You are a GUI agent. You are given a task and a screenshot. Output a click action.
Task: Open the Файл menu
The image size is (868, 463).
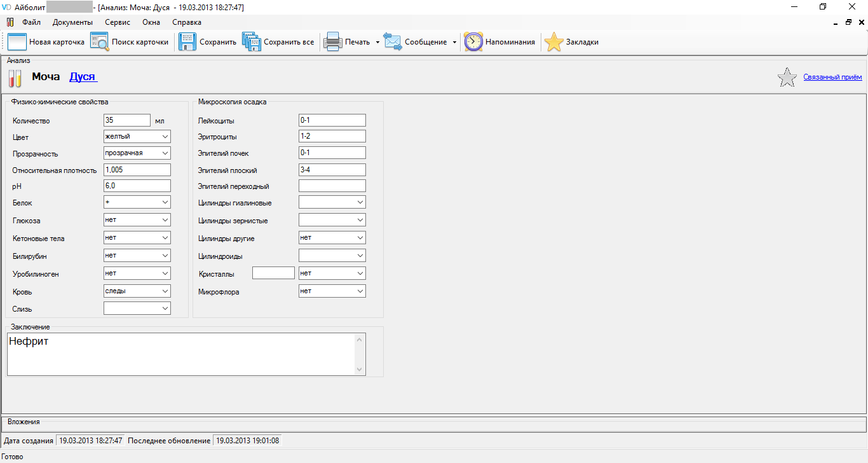(x=31, y=22)
